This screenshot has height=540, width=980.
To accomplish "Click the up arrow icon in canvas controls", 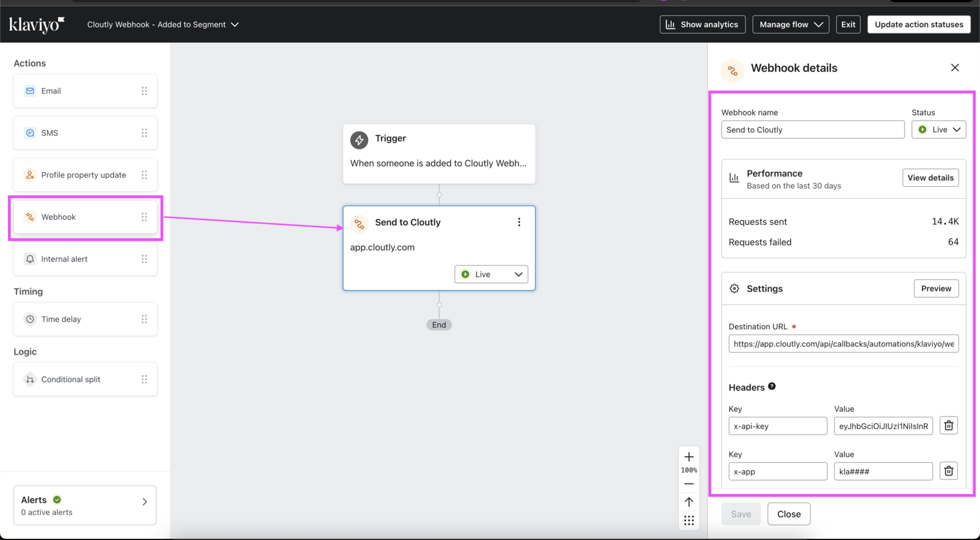I will (x=688, y=502).
